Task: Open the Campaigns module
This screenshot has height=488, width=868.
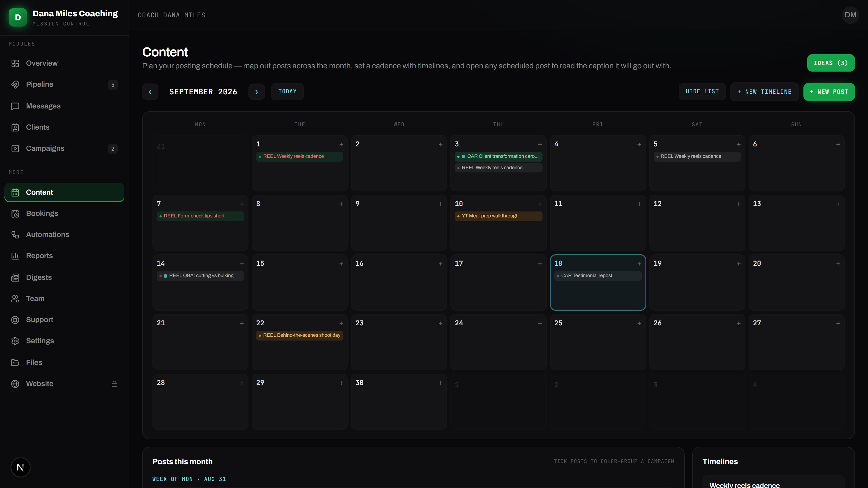Action: coord(64,149)
